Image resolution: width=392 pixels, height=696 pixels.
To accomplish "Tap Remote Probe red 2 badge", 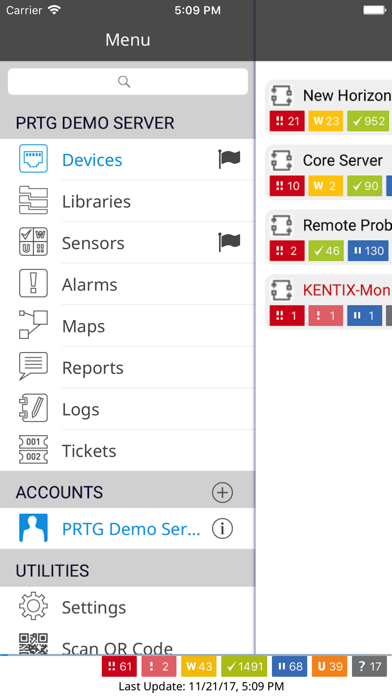I will [x=287, y=251].
